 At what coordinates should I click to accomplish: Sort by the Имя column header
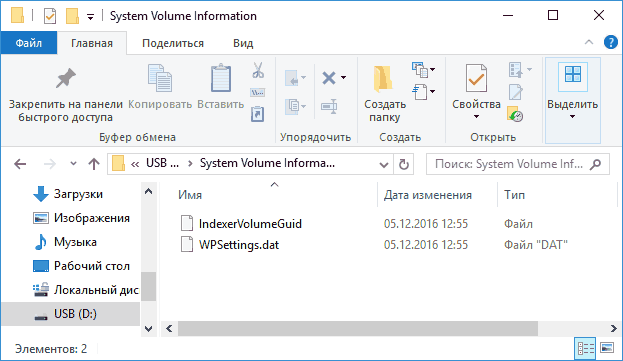[x=190, y=195]
